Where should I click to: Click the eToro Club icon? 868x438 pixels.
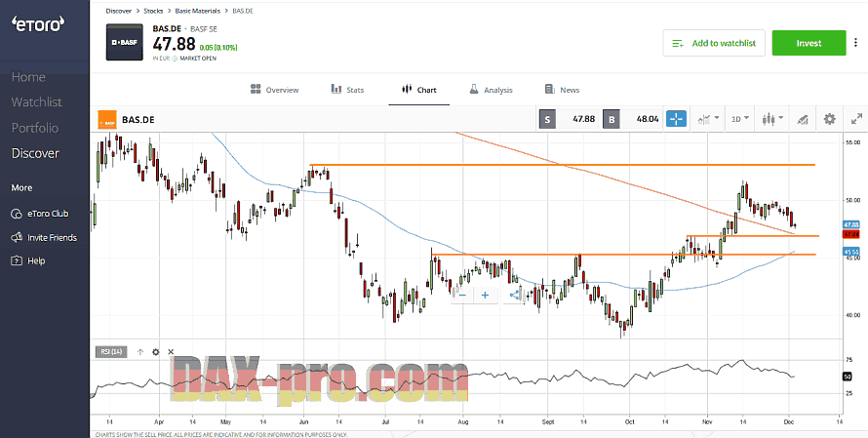17,214
